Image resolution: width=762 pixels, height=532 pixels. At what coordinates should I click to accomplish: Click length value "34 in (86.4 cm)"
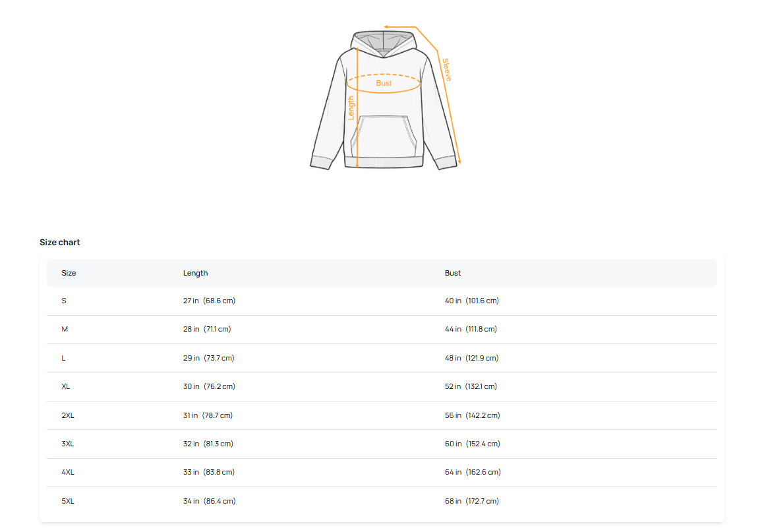[210, 501]
